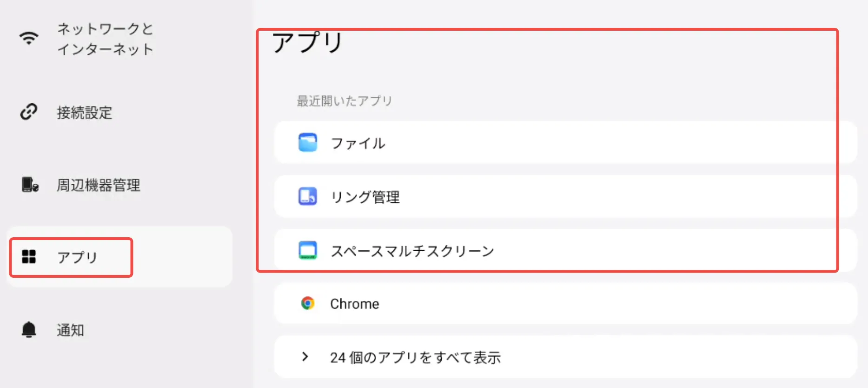The image size is (868, 388).
Task: Open the Chrome app entry
Action: [355, 304]
